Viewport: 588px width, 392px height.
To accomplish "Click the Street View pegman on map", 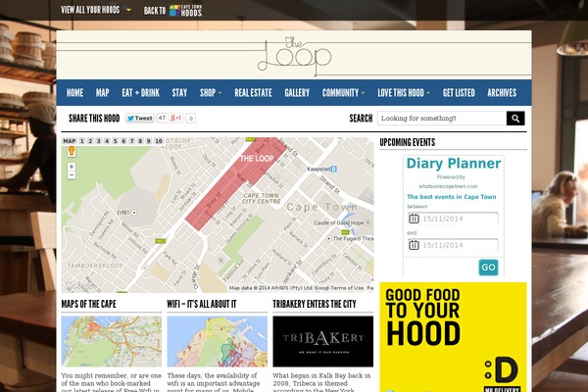I will pyautogui.click(x=72, y=152).
